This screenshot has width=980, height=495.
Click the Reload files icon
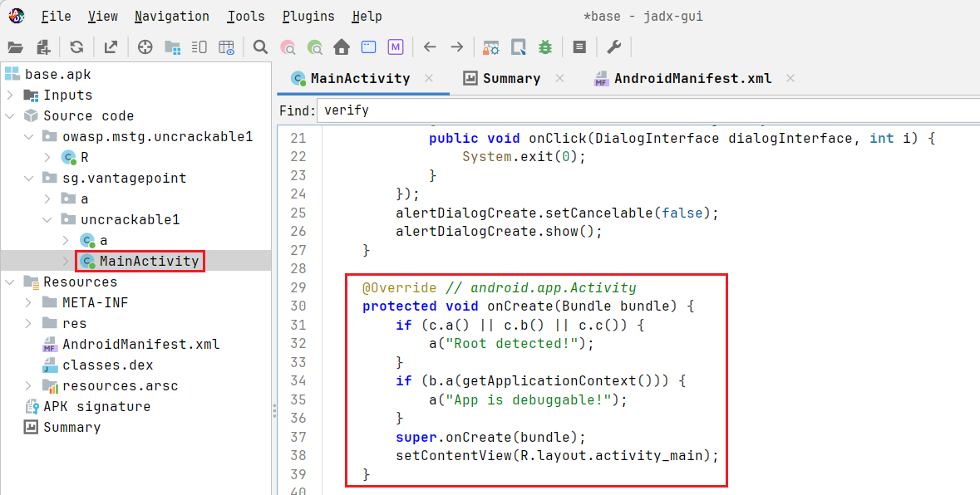(76, 47)
